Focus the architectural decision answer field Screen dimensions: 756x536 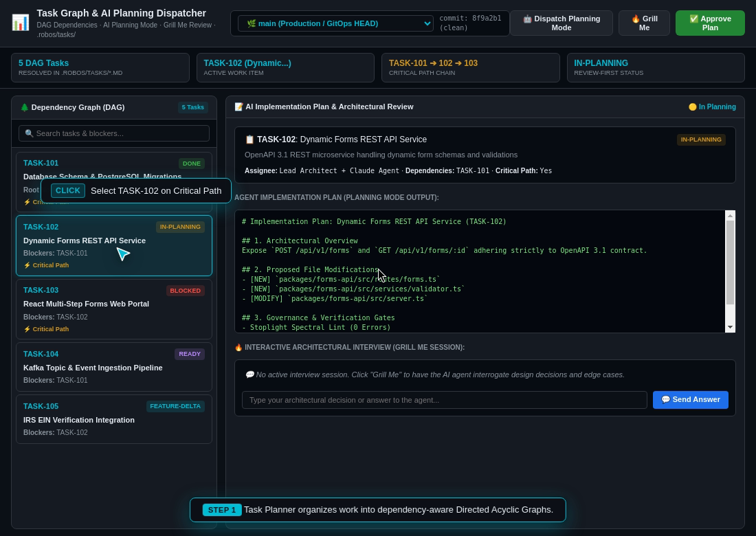(444, 400)
